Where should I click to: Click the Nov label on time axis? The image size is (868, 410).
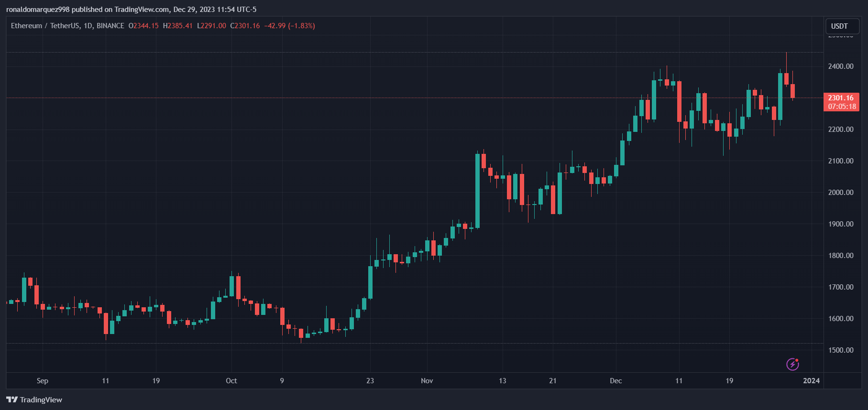(x=427, y=381)
